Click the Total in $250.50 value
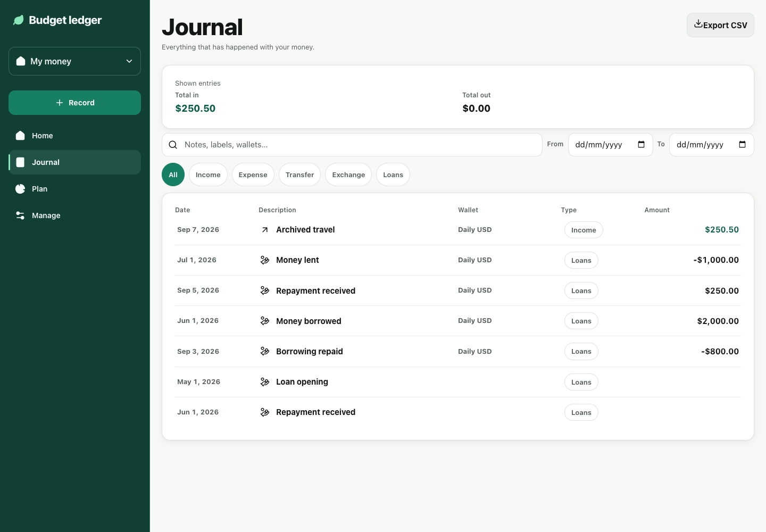Image resolution: width=766 pixels, height=532 pixels. (x=195, y=109)
